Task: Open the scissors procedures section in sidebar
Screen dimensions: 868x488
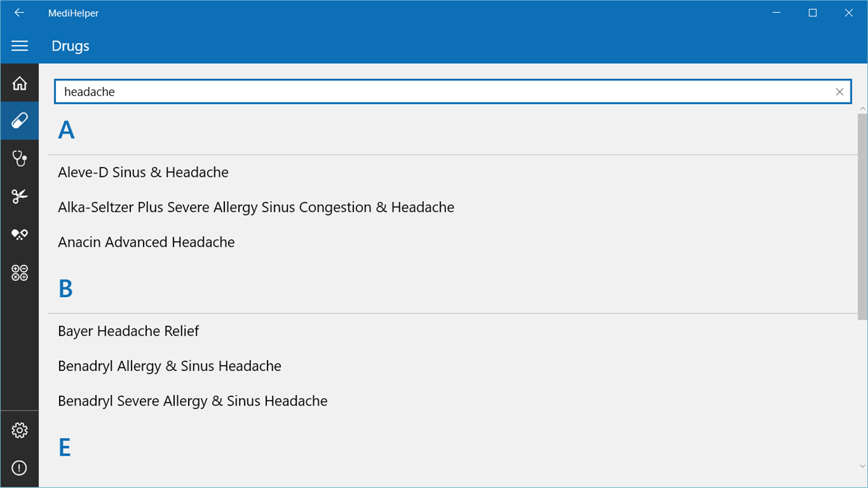Action: [19, 196]
